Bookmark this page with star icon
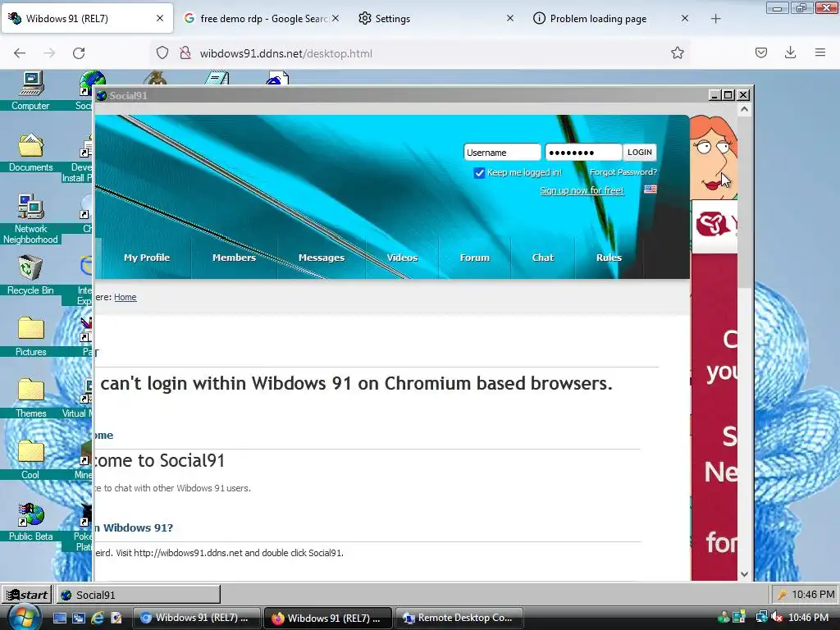This screenshot has width=840, height=630. coord(677,52)
